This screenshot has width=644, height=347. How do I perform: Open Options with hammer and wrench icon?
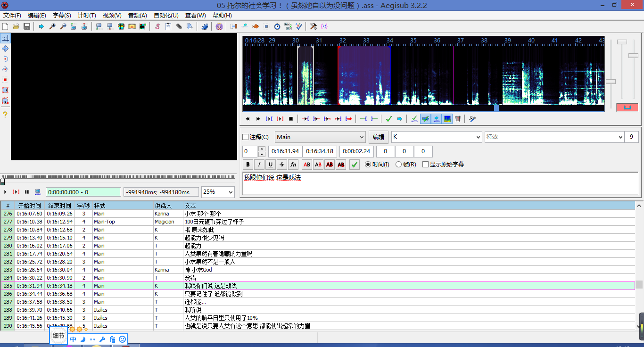(314, 26)
